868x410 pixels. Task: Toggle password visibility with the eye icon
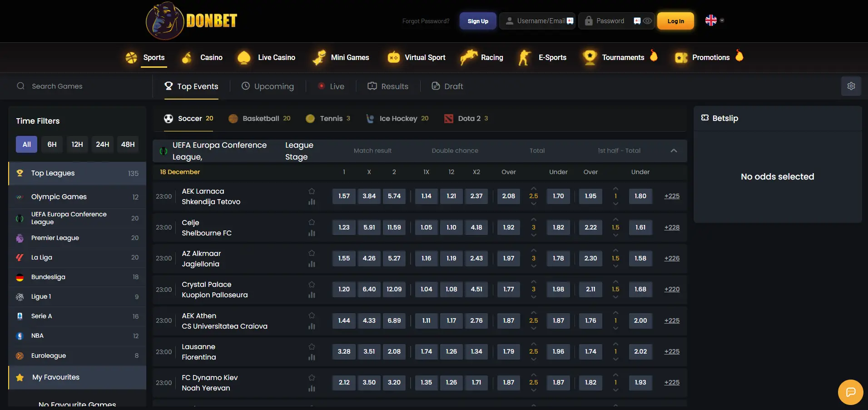[646, 20]
